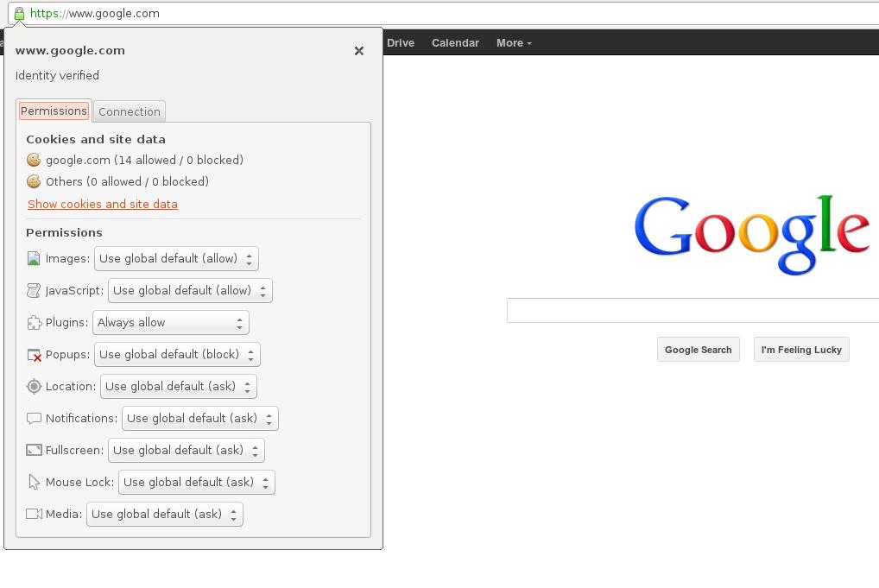The image size is (879, 588).
Task: Open the Media permission dropdown
Action: point(165,514)
